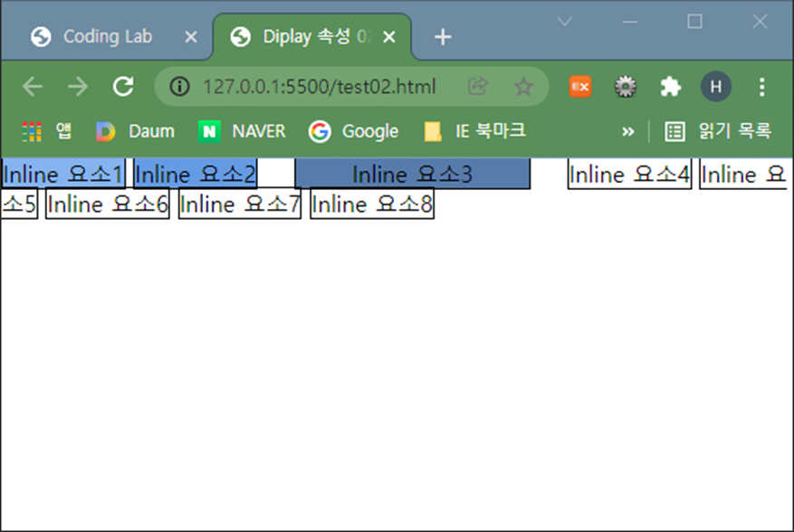Viewport: 794px width, 532px height.
Task: Click the Inline 요소6 box
Action: [108, 204]
